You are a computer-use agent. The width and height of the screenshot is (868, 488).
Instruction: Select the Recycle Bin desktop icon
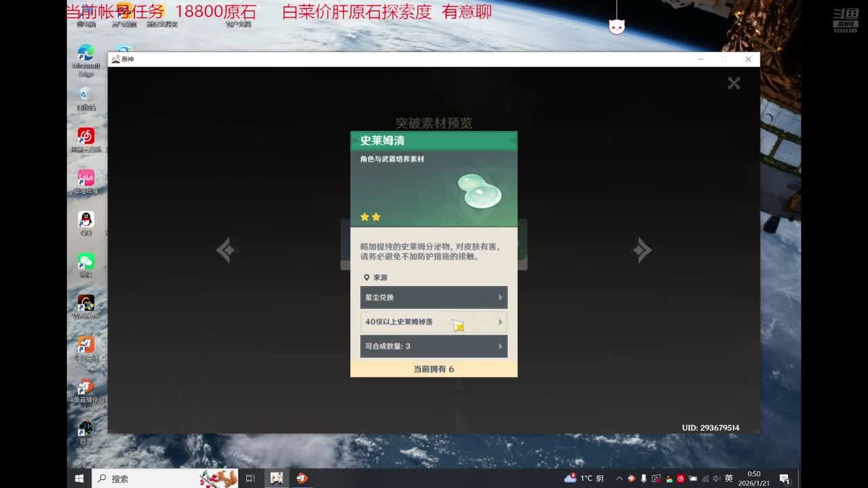85,98
